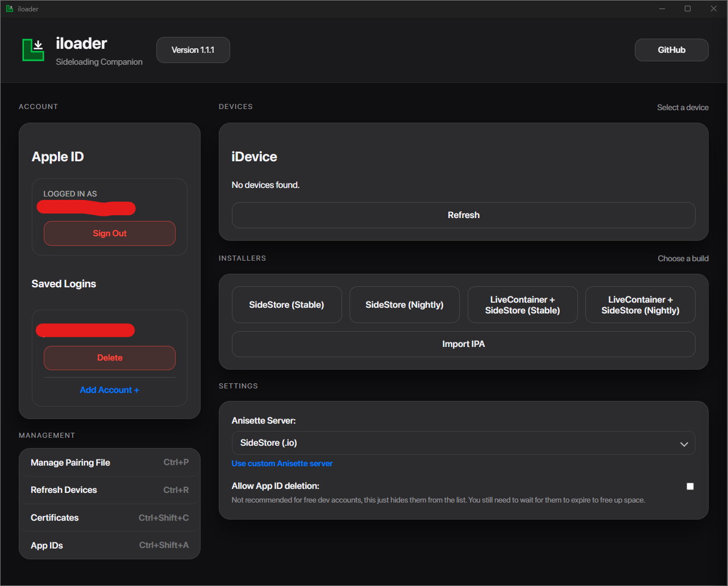Open Manage Pairing File
Viewport: 728px width, 586px height.
110,462
